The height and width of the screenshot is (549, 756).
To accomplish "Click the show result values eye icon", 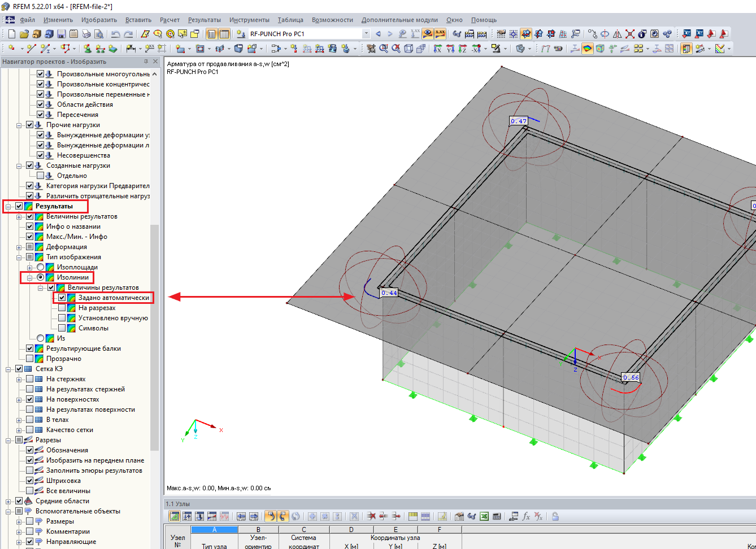I will tap(428, 34).
